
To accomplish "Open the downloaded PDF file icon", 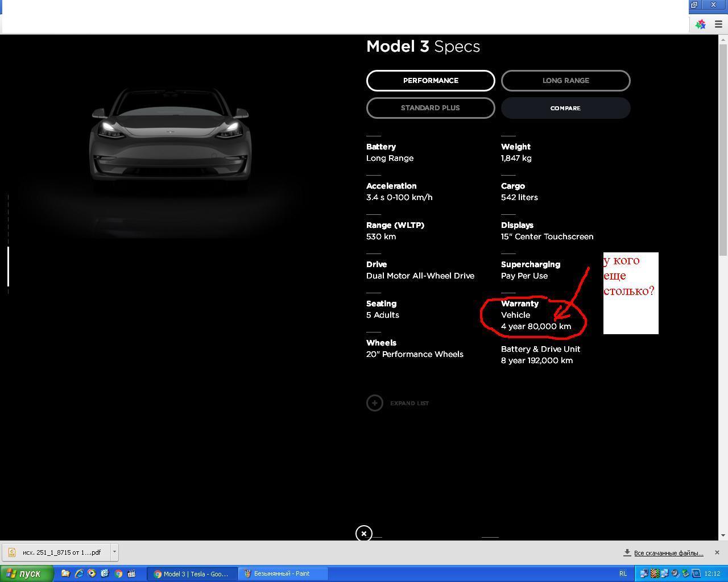I will [12, 552].
